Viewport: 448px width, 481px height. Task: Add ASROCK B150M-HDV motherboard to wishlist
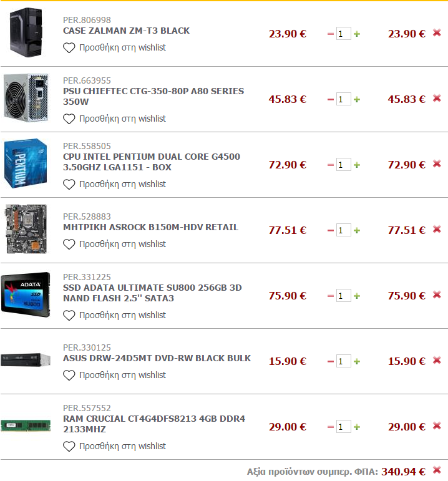pyautogui.click(x=114, y=244)
